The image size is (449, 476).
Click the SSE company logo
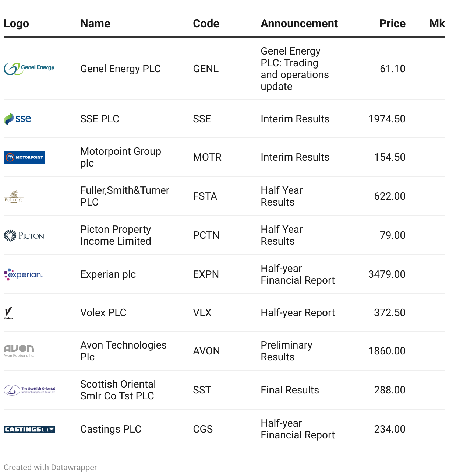point(17,119)
